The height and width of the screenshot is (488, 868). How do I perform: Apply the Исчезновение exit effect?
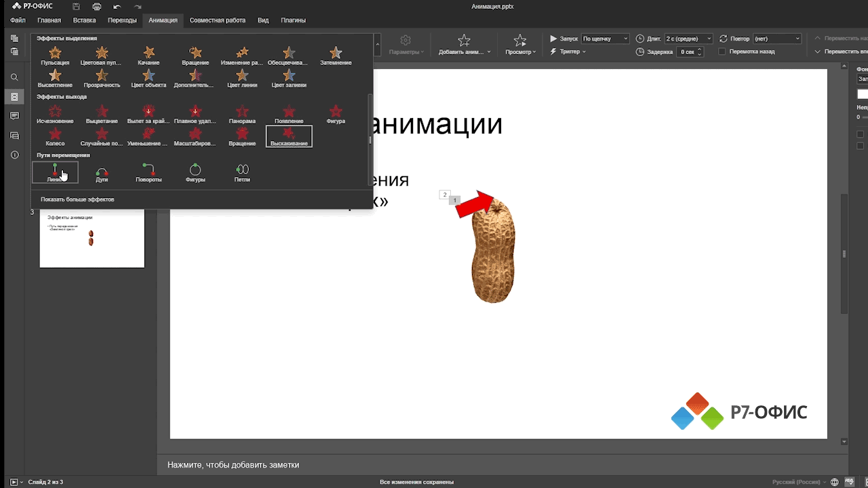point(55,114)
